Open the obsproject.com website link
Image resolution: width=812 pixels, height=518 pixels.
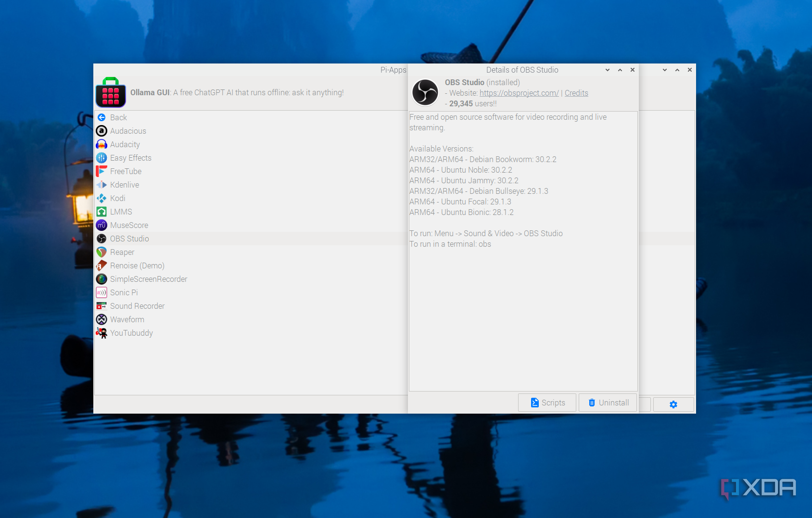pos(519,93)
